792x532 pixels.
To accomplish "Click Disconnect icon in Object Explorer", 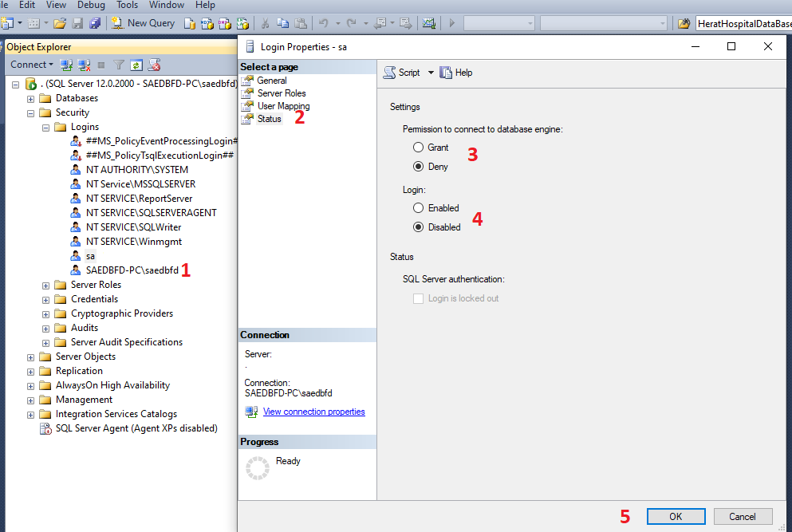I will point(84,65).
